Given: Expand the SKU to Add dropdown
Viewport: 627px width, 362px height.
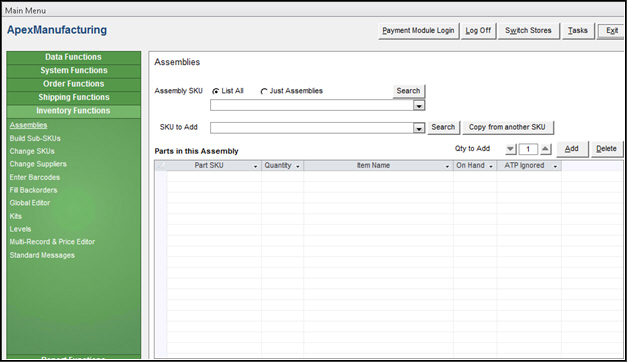Looking at the screenshot, I should 419,128.
